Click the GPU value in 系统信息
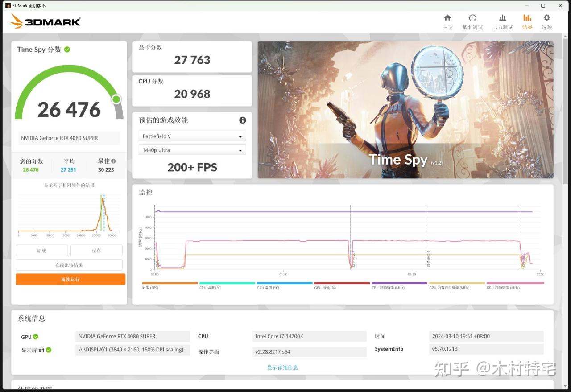This screenshot has height=392, width=571. (133, 337)
